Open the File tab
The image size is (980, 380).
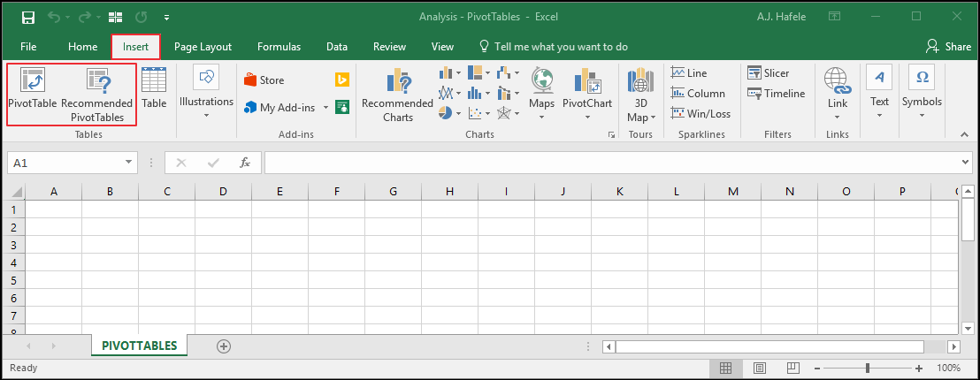(28, 47)
